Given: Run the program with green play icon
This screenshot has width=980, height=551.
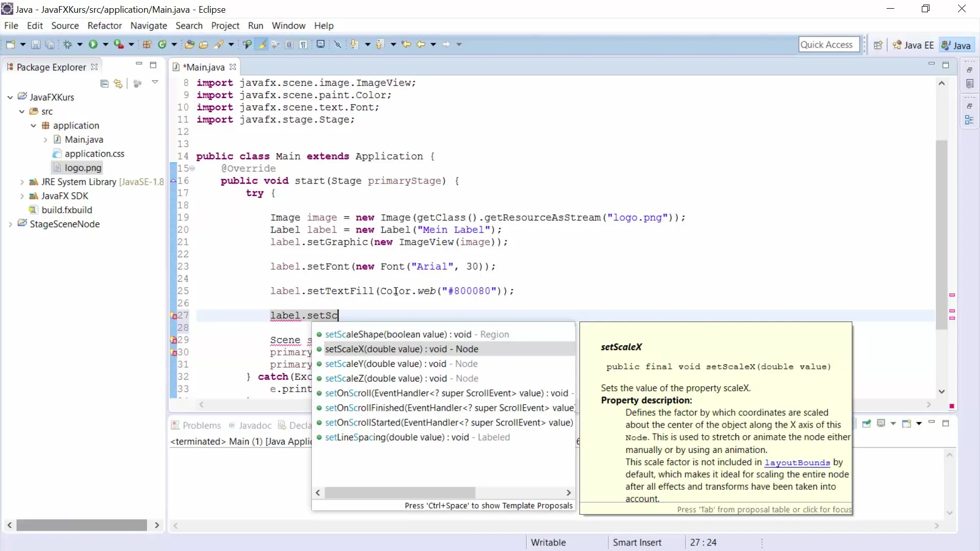Looking at the screenshot, I should click(93, 44).
